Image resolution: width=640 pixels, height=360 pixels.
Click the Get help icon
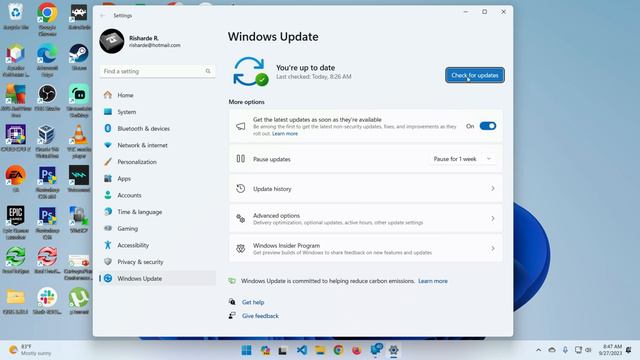(x=232, y=302)
